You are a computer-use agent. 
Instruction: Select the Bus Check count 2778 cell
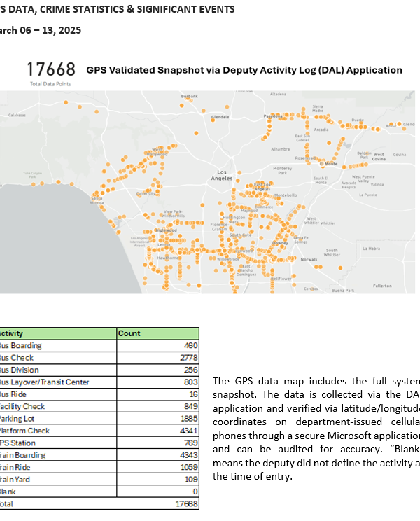(x=158, y=358)
